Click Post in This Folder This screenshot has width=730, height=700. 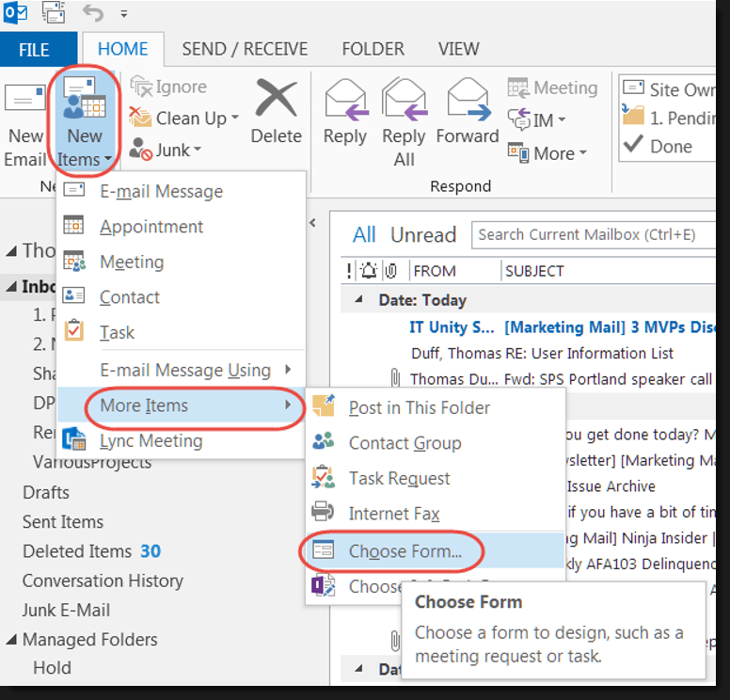(435, 407)
